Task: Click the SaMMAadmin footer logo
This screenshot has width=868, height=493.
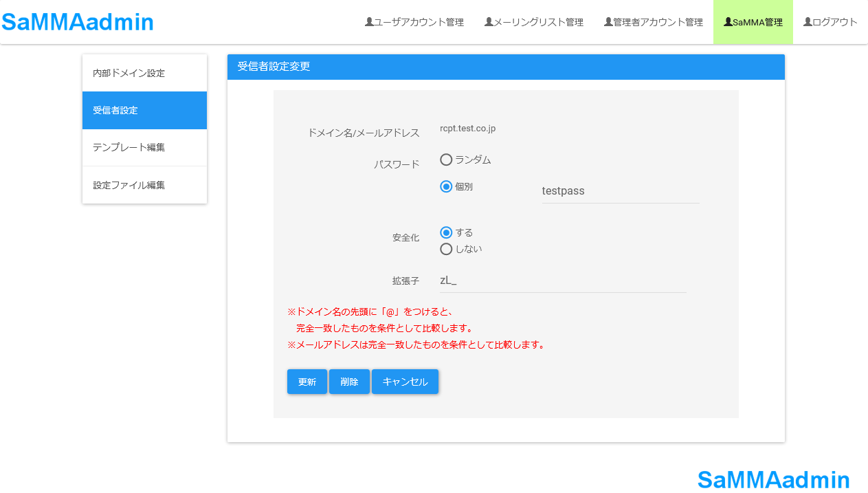Action: coord(774,479)
